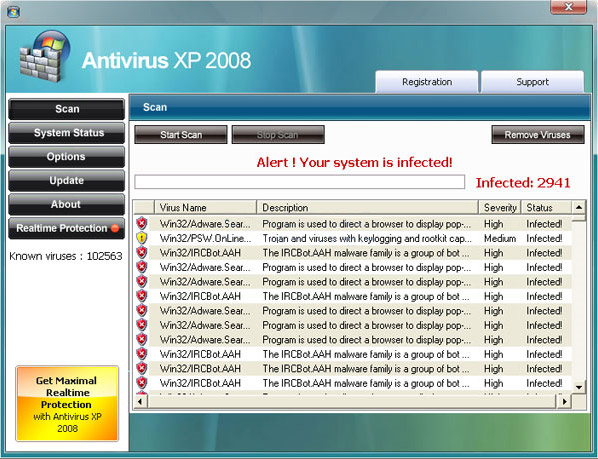The height and width of the screenshot is (459, 598).
Task: Open the Options section
Action: tap(67, 157)
